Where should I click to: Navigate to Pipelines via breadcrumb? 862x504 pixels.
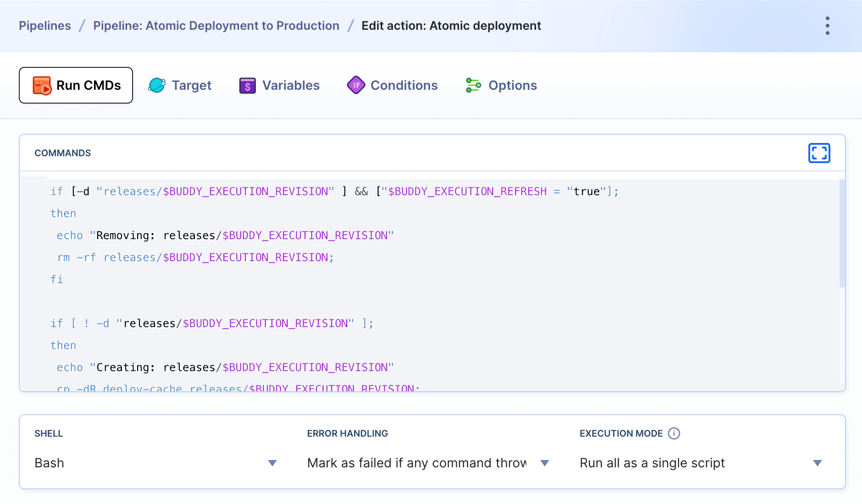pyautogui.click(x=45, y=26)
